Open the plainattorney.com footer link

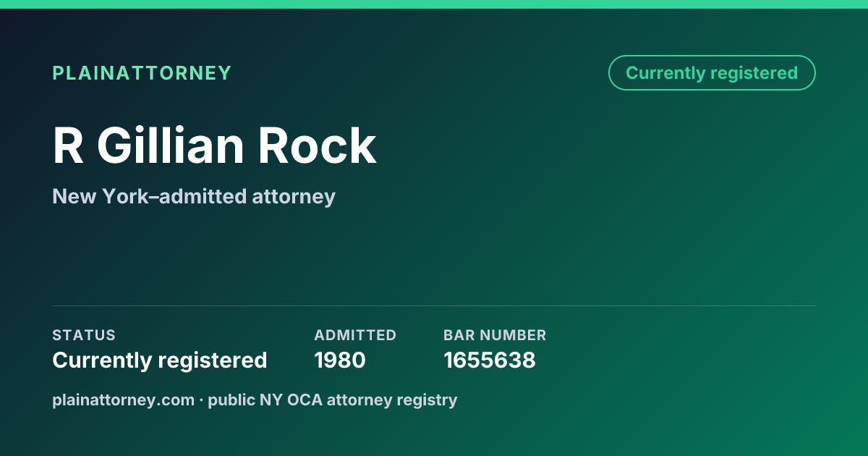click(x=124, y=400)
